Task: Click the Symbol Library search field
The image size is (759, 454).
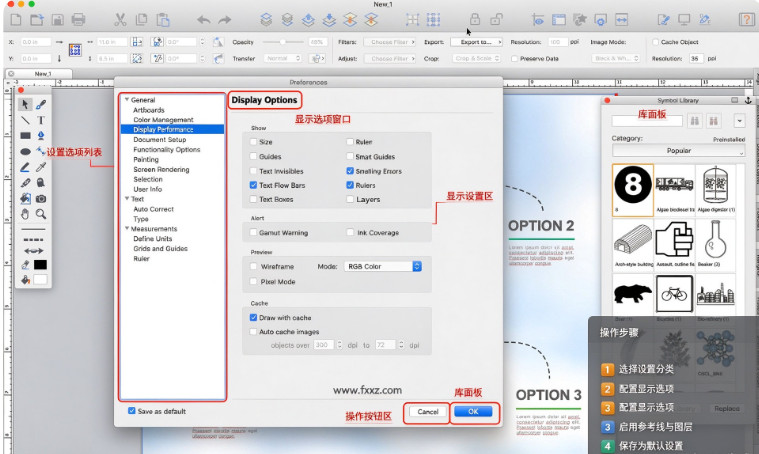Action: 647,121
